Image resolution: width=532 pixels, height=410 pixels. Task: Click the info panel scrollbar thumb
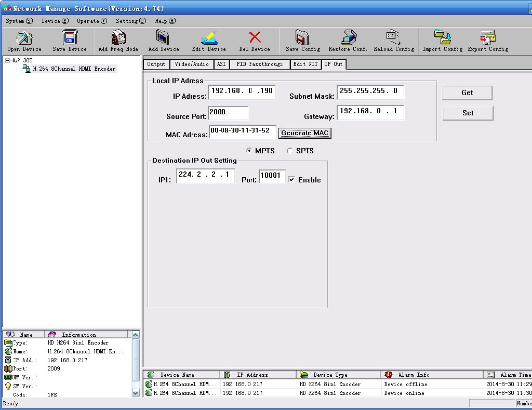(136, 360)
